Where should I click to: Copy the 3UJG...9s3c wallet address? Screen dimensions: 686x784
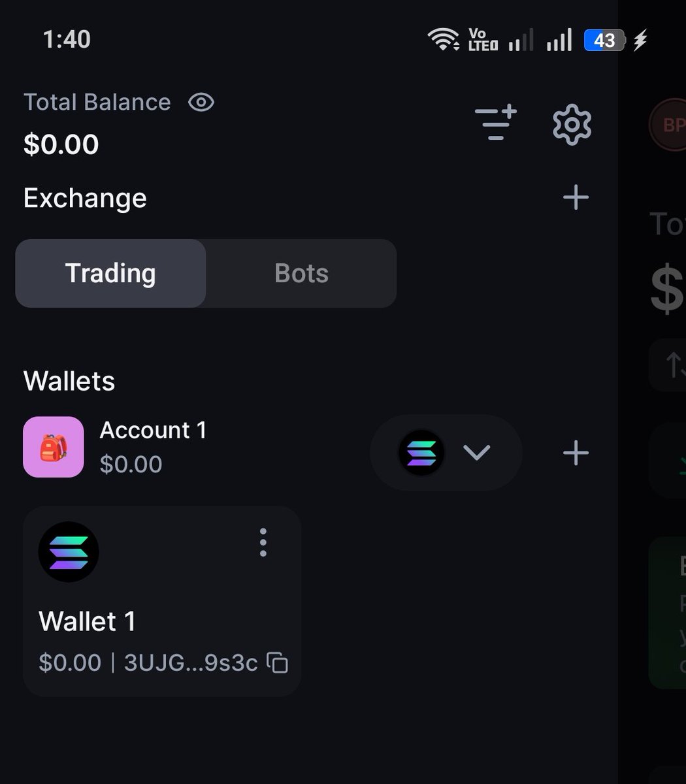278,662
